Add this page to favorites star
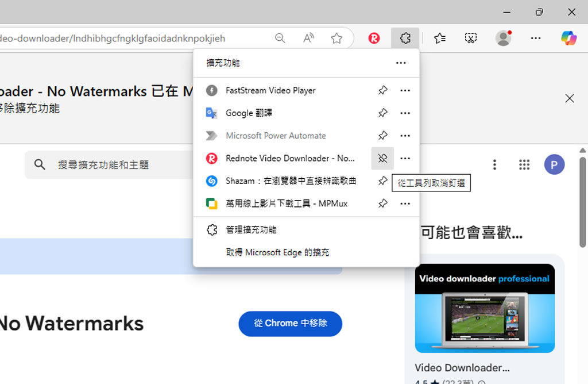 pos(336,38)
